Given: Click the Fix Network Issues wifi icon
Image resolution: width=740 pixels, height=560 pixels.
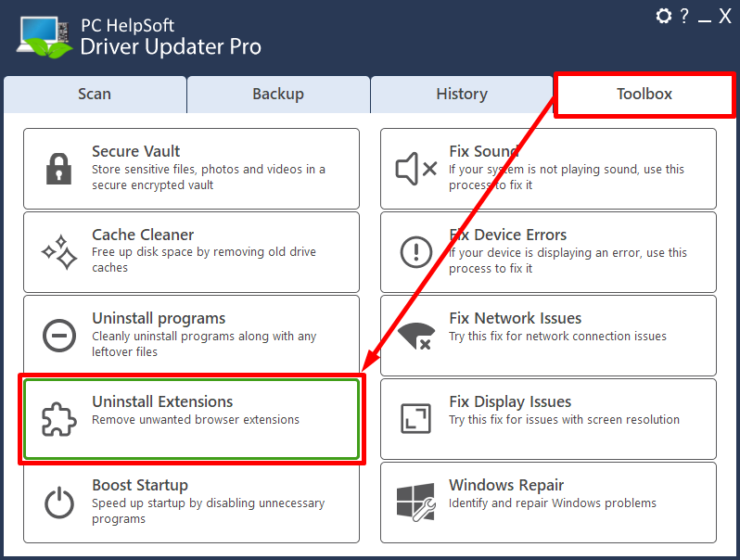Looking at the screenshot, I should 416,336.
